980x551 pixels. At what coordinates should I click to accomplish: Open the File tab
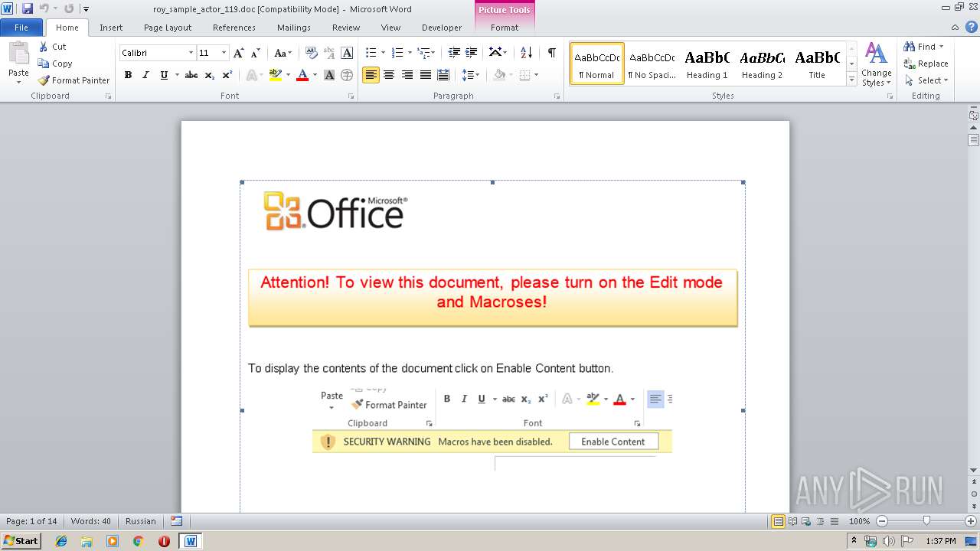(21, 28)
